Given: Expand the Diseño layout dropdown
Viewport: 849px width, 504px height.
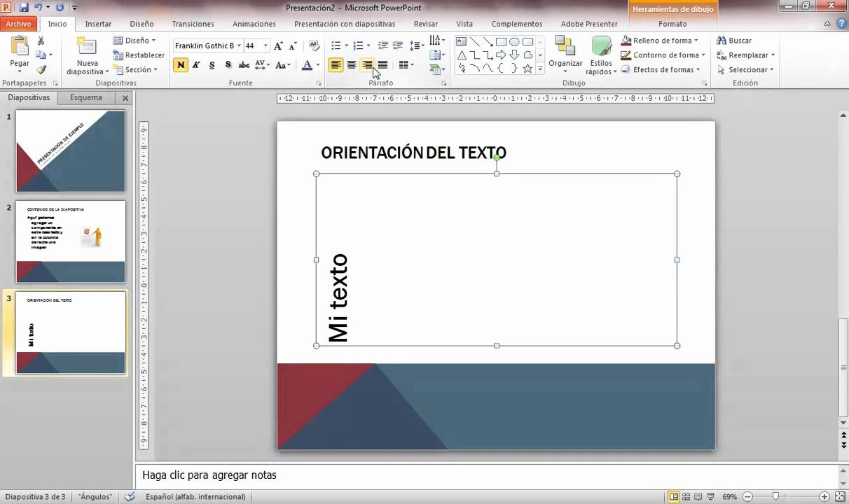Looking at the screenshot, I should (x=134, y=41).
